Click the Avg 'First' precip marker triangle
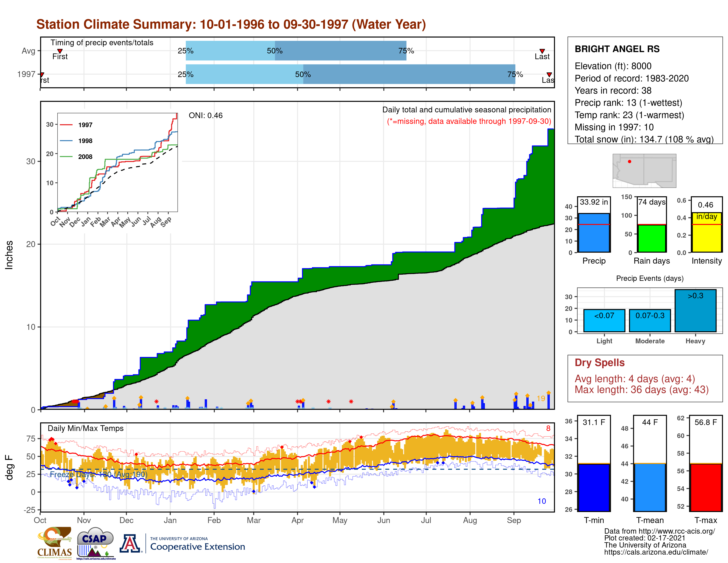 tap(60, 51)
